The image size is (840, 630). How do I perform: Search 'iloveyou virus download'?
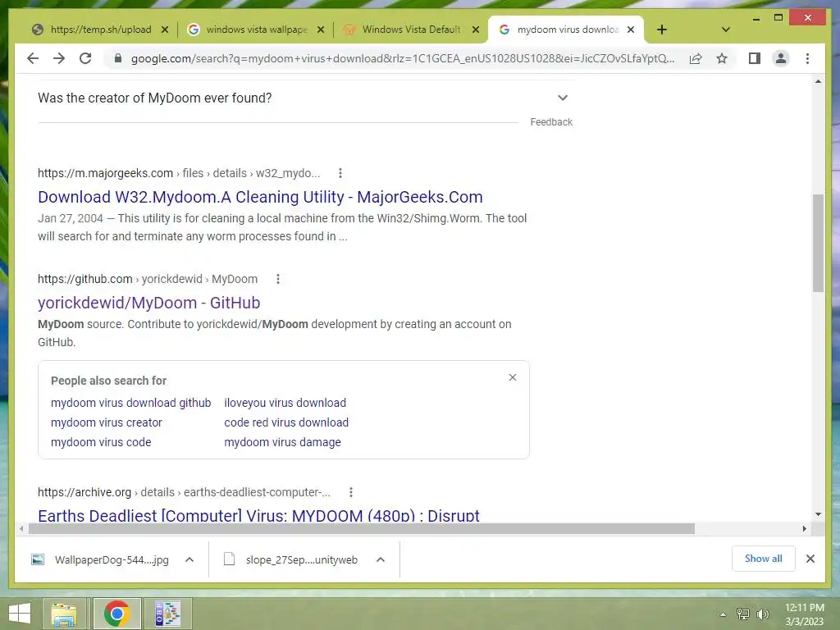(x=285, y=403)
